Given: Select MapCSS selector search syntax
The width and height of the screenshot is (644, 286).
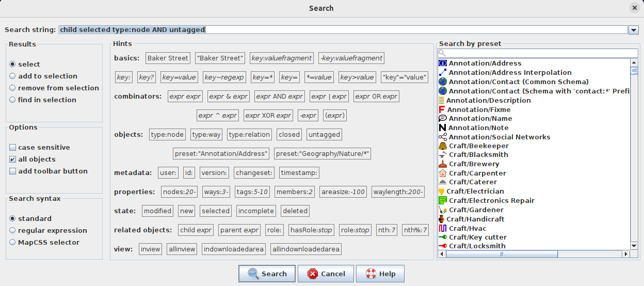Looking at the screenshot, I should (x=44, y=242).
